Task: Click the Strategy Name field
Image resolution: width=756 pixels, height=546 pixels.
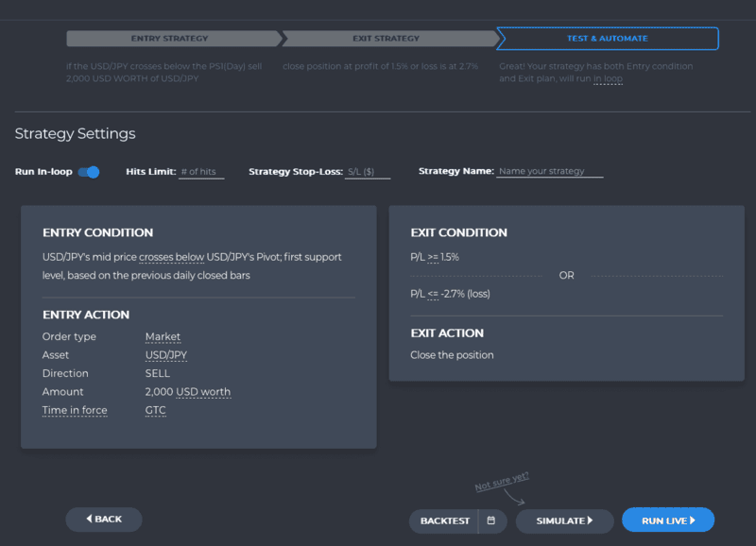Action: coord(552,170)
